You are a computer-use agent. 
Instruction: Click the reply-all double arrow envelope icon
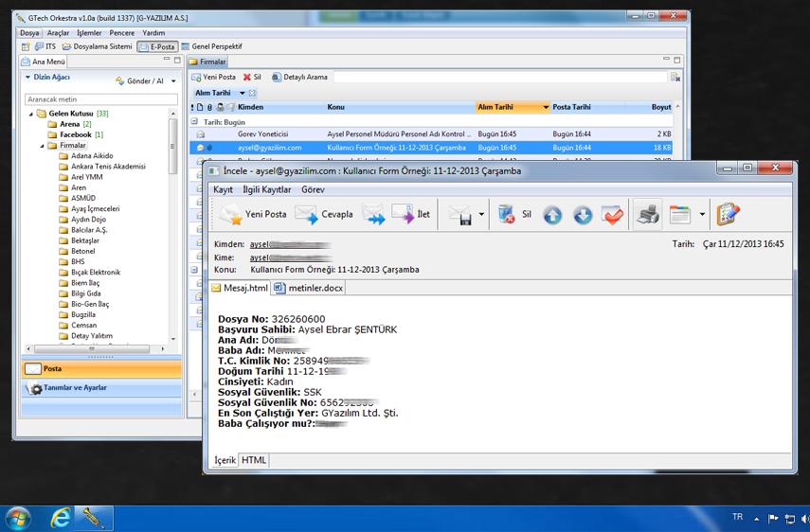click(373, 214)
